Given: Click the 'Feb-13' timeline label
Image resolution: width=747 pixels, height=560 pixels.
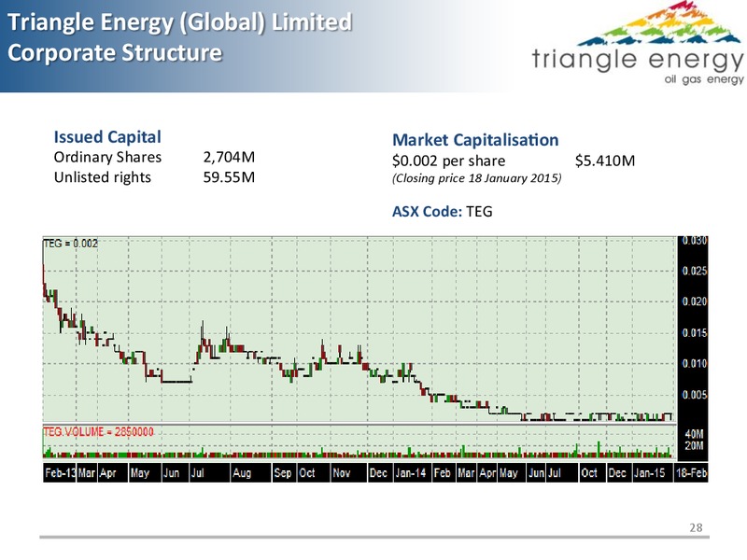Looking at the screenshot, I should (x=60, y=473).
